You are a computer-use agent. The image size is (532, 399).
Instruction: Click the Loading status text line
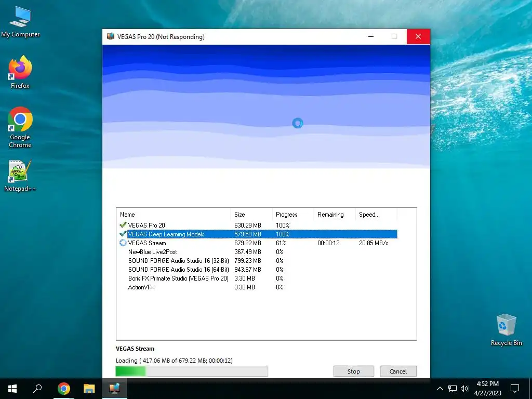click(174, 361)
